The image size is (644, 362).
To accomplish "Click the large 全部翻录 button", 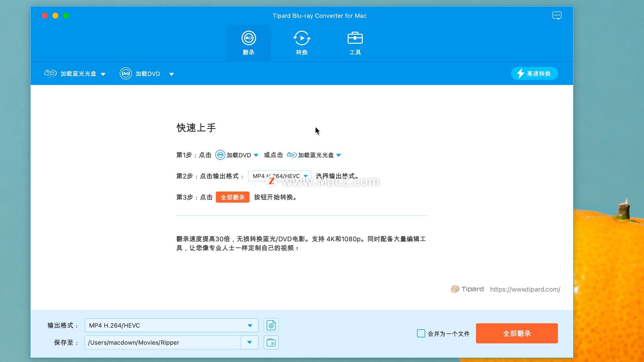I will click(517, 334).
